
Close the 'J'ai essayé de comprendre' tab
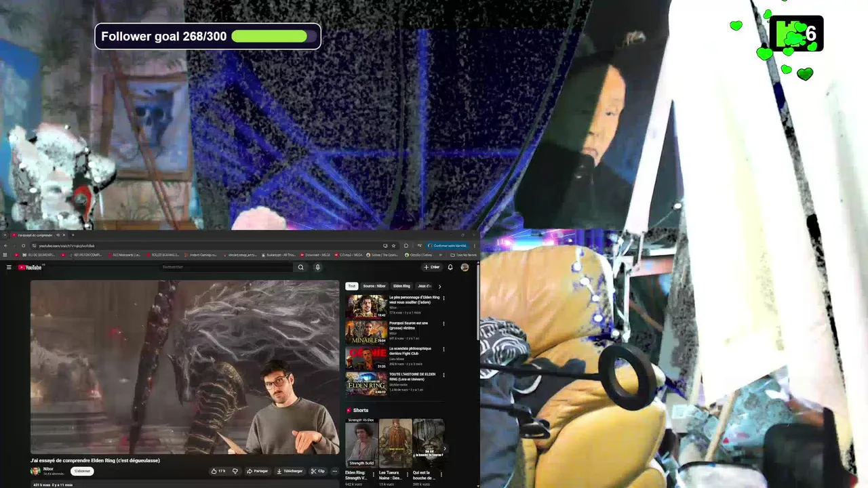coord(64,235)
